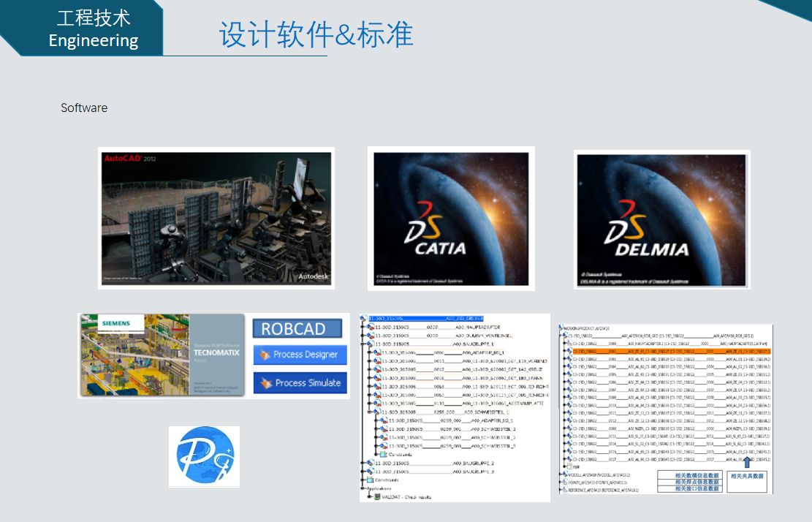Click icon beside WORKINGPRODUCT_AF05410 root node
The image size is (812, 522).
click(562, 328)
